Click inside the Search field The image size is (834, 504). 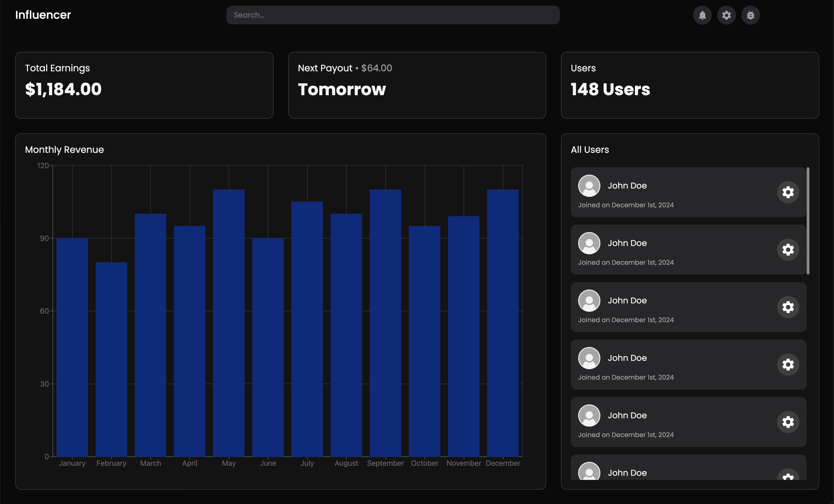393,15
